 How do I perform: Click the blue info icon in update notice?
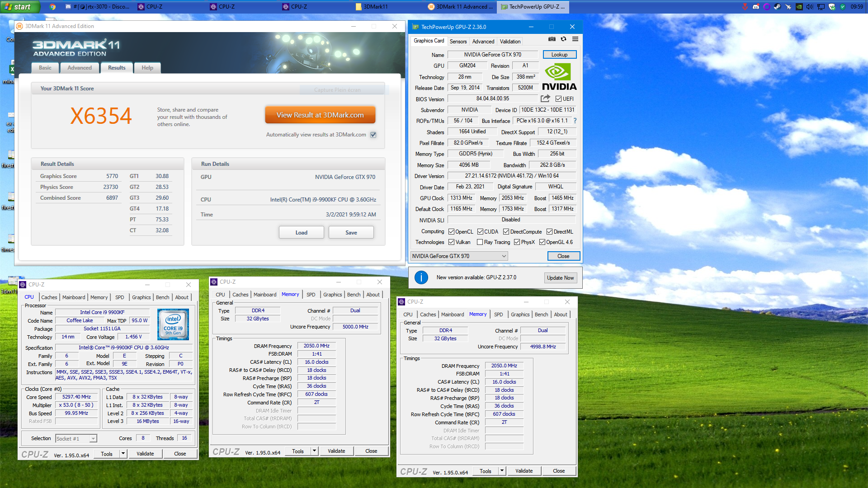pyautogui.click(x=421, y=277)
